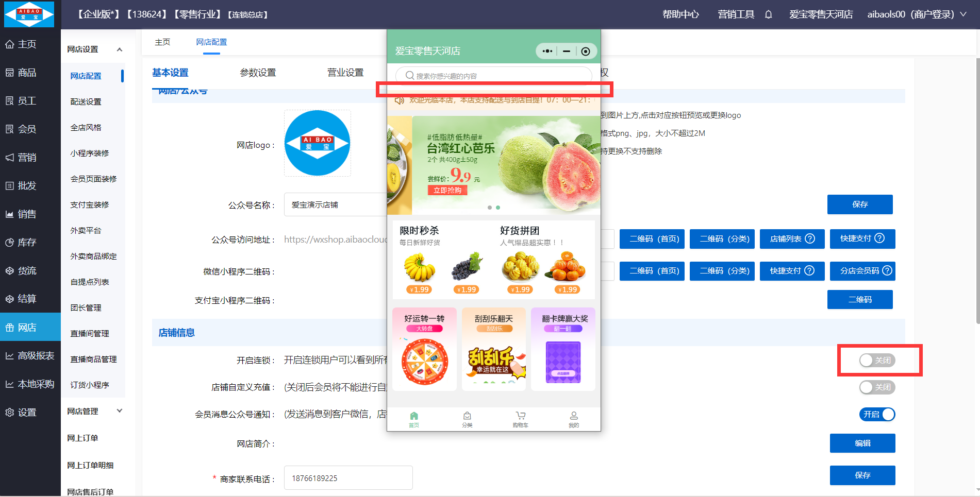Open the 帮助中心 link
The width and height of the screenshot is (980, 497).
point(680,14)
